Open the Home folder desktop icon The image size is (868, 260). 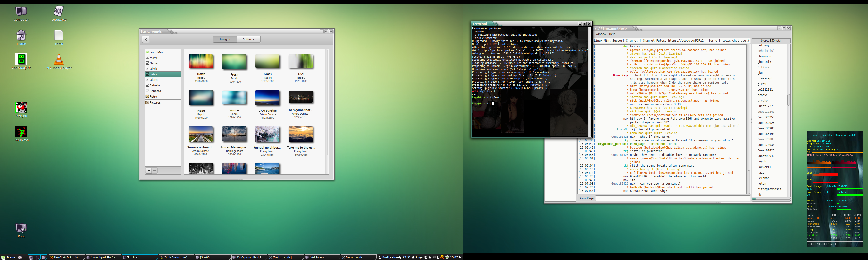(x=21, y=37)
